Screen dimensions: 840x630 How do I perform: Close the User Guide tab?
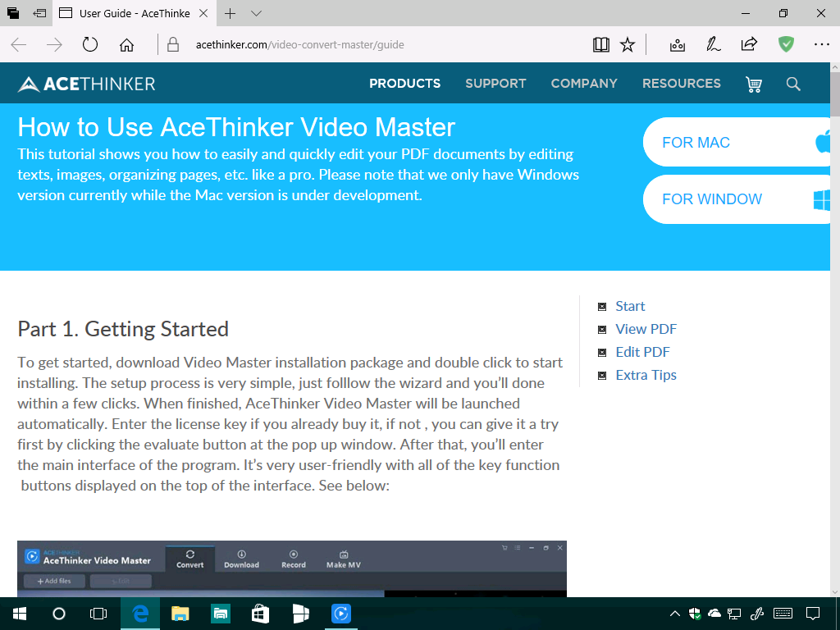point(203,13)
